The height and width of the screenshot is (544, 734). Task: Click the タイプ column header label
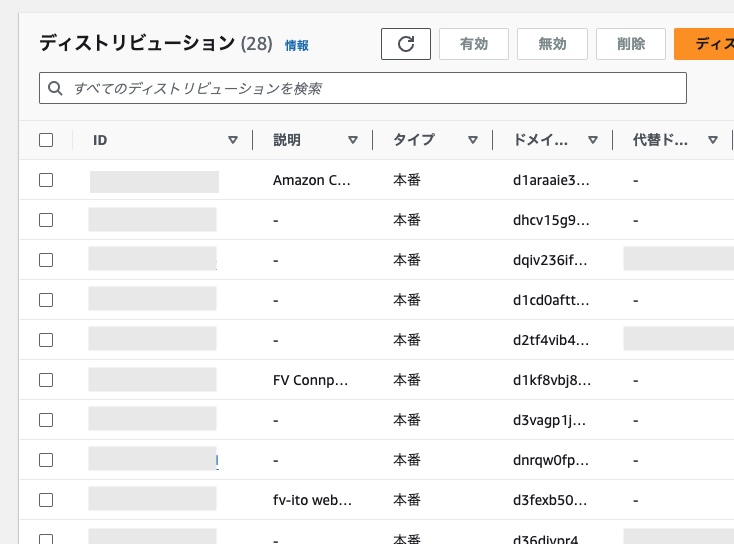(414, 140)
